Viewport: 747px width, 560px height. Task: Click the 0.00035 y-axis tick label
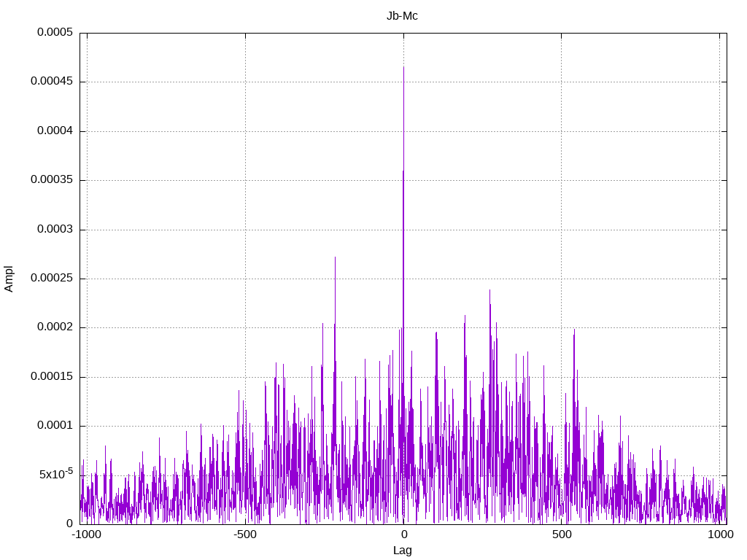pyautogui.click(x=52, y=180)
